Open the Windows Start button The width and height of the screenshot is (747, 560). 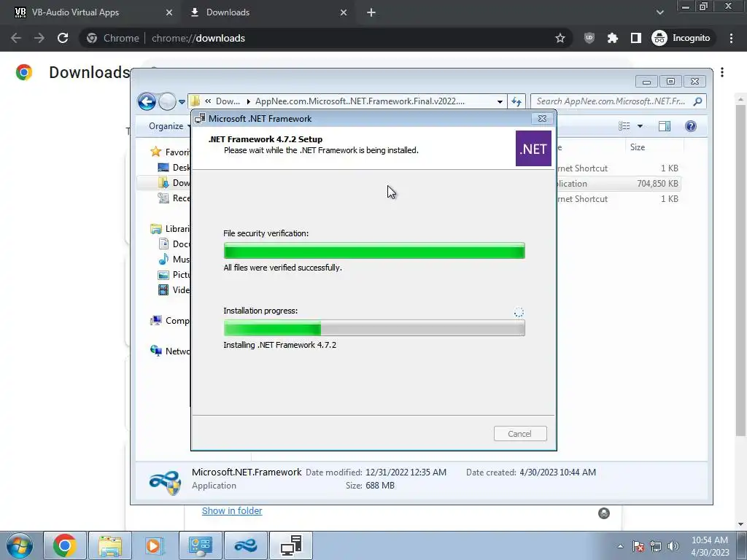point(20,545)
